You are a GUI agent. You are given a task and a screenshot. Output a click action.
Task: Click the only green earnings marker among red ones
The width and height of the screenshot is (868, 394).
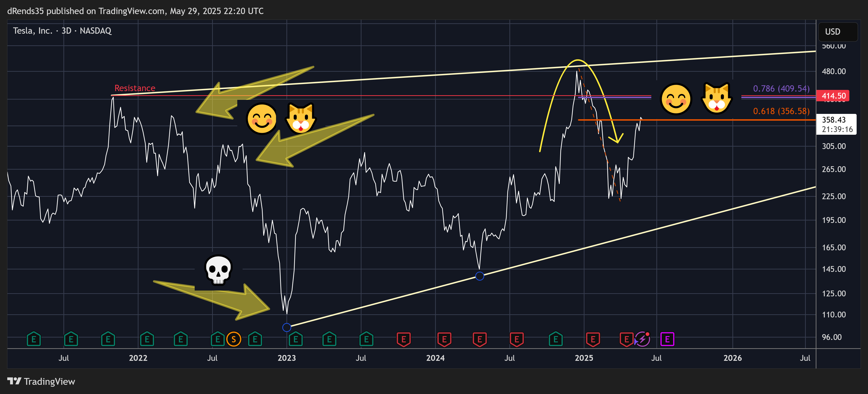tap(556, 339)
